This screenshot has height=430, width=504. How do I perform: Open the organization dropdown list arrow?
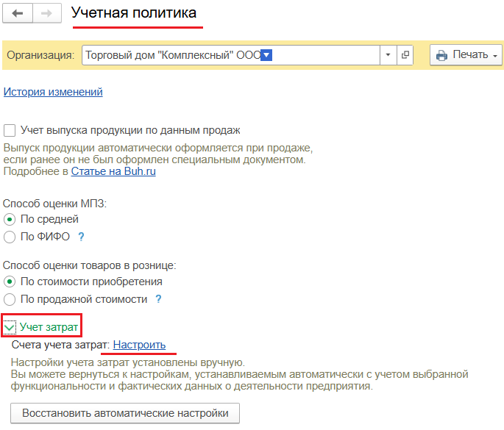(388, 55)
